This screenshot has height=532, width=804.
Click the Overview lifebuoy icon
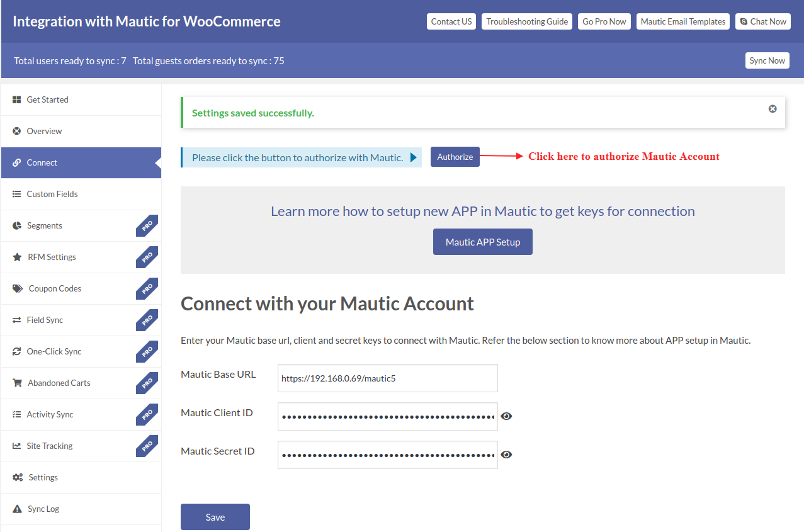(x=17, y=131)
